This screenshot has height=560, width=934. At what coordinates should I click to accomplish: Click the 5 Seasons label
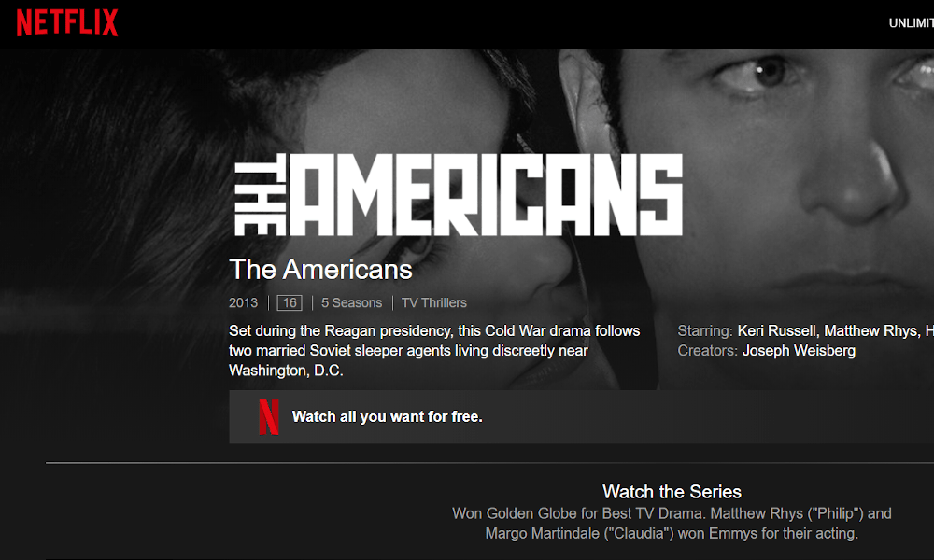(351, 303)
